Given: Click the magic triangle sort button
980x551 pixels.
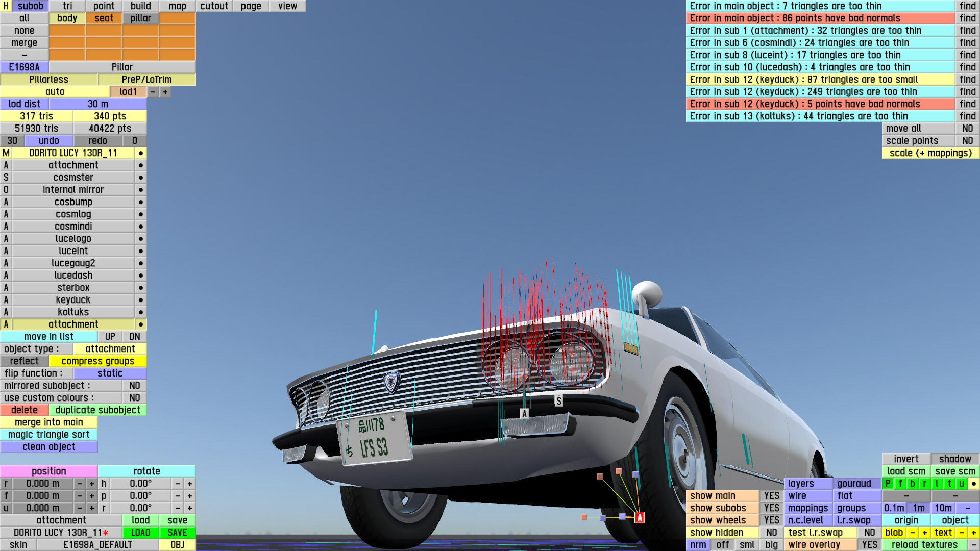Looking at the screenshot, I should 48,435.
